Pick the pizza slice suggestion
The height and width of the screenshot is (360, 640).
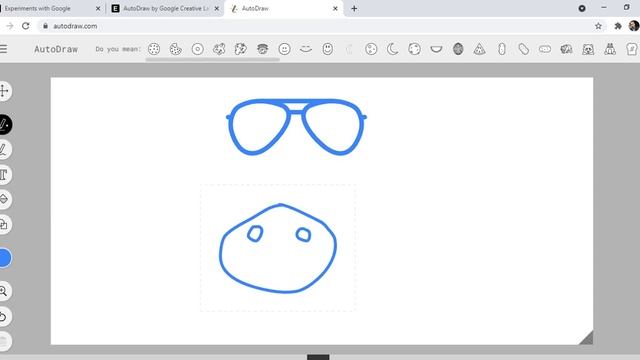tap(480, 49)
